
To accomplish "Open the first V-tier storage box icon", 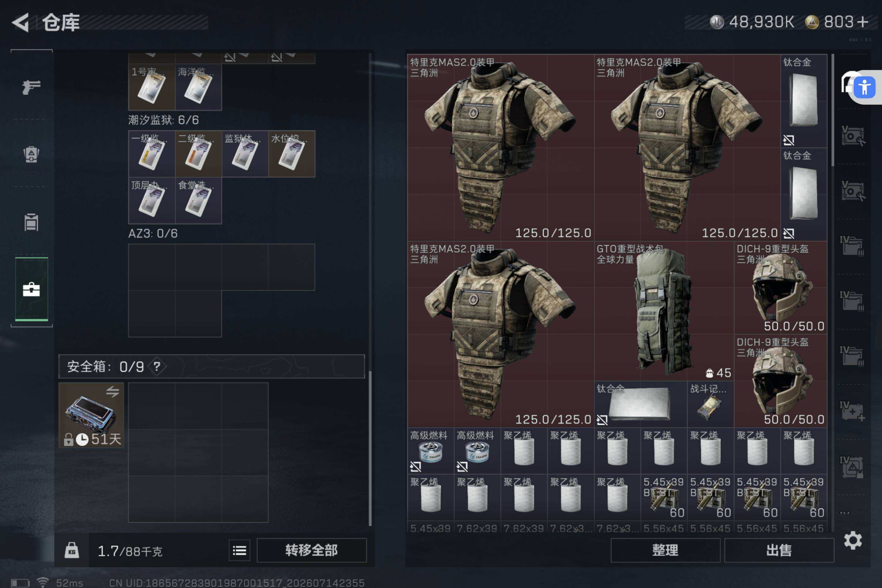I will tap(853, 136).
